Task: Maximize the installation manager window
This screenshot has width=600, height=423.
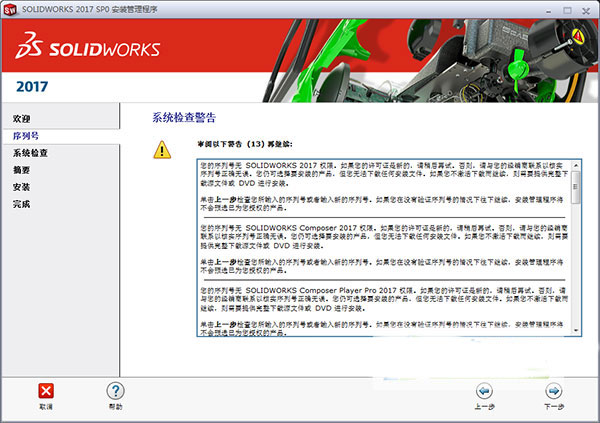Action: pyautogui.click(x=567, y=10)
